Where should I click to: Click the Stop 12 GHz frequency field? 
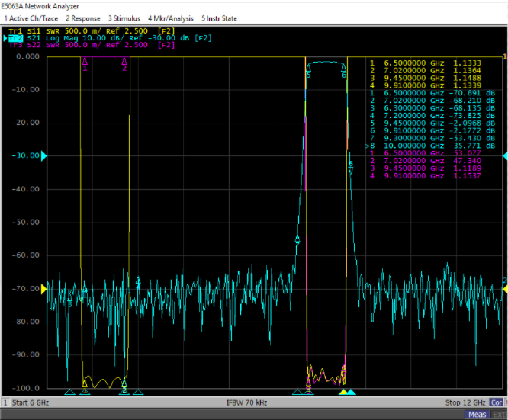click(x=465, y=402)
